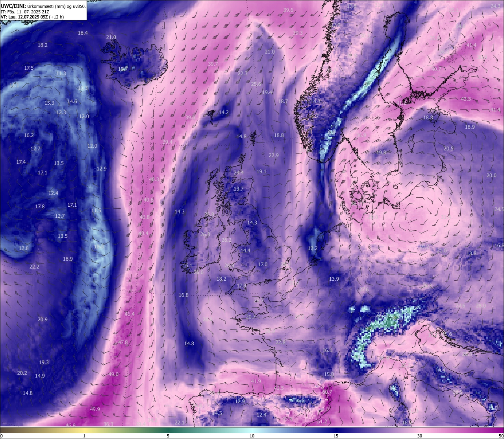This screenshot has height=439, width=504.
Task: Click the 17.8 value on the map
Action: tap(40, 207)
